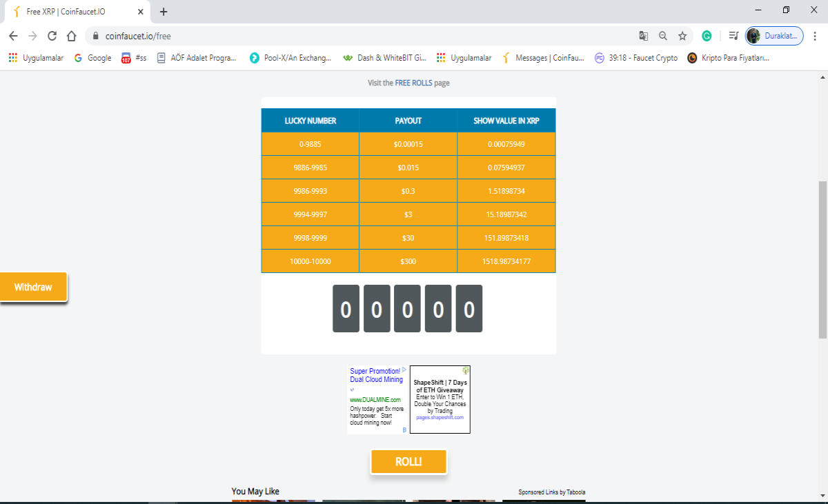Click the 151.89873418 XRP value
The image size is (828, 504).
click(x=506, y=238)
